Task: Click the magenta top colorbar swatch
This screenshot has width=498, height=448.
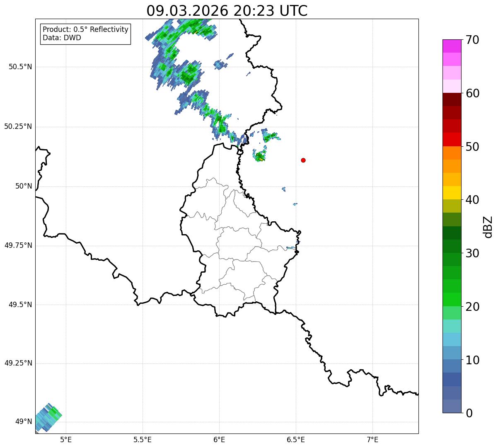Action: click(452, 46)
